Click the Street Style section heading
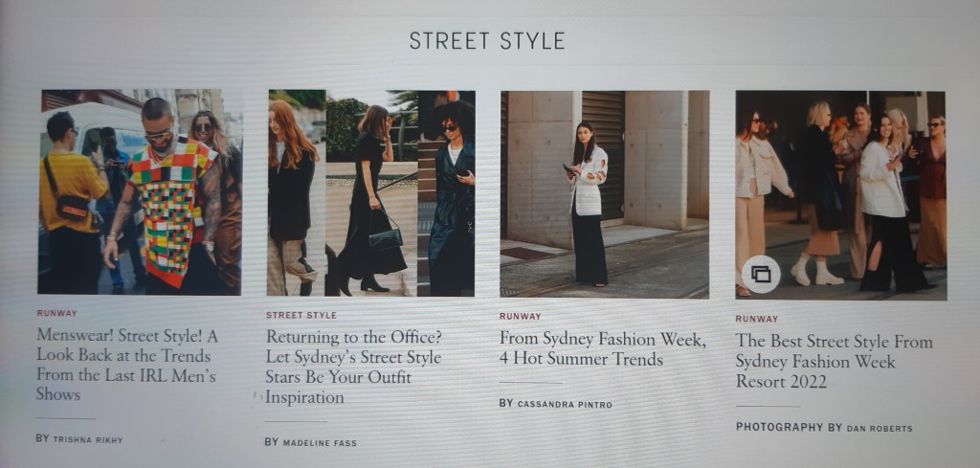The image size is (980, 468). [487, 41]
